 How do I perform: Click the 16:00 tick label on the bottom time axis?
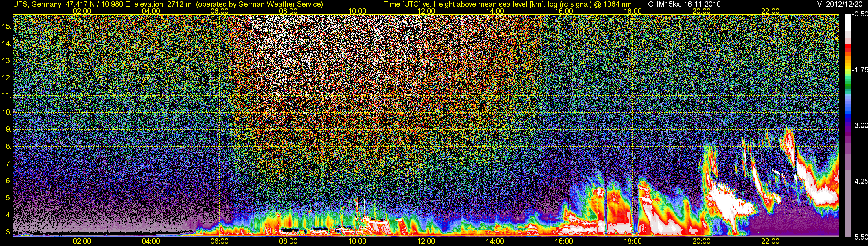(564, 241)
